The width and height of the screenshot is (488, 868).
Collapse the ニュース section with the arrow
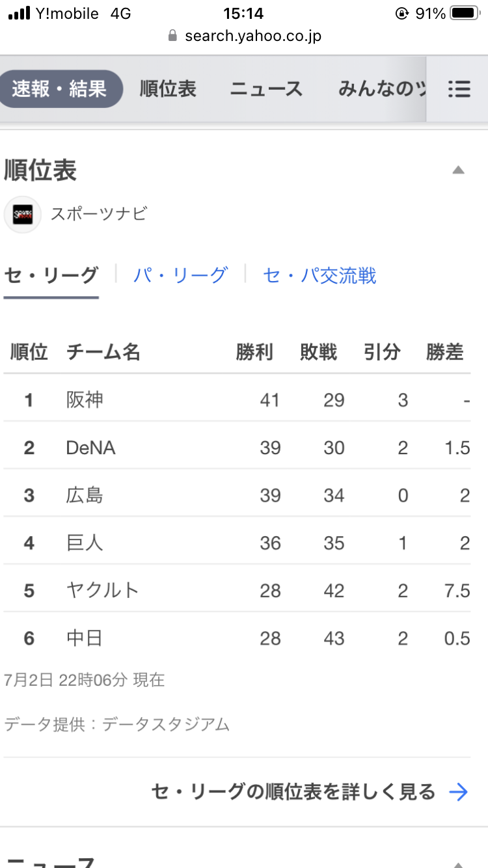(458, 864)
